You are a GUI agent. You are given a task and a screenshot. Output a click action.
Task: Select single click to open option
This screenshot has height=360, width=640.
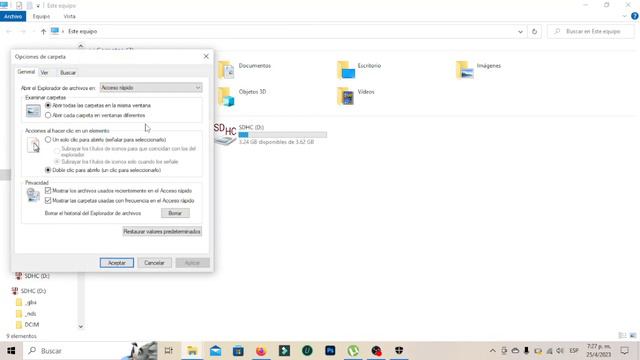(x=48, y=140)
